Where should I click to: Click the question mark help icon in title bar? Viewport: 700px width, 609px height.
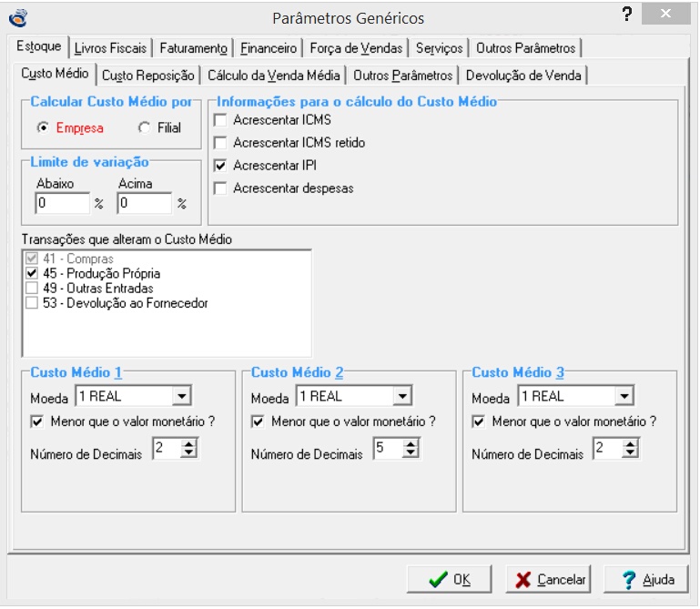tap(627, 15)
